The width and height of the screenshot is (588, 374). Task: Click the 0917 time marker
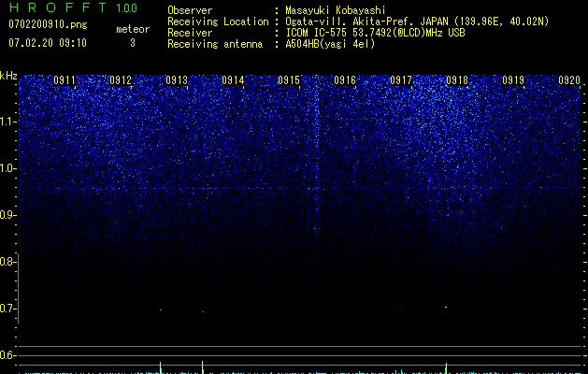[x=401, y=80]
